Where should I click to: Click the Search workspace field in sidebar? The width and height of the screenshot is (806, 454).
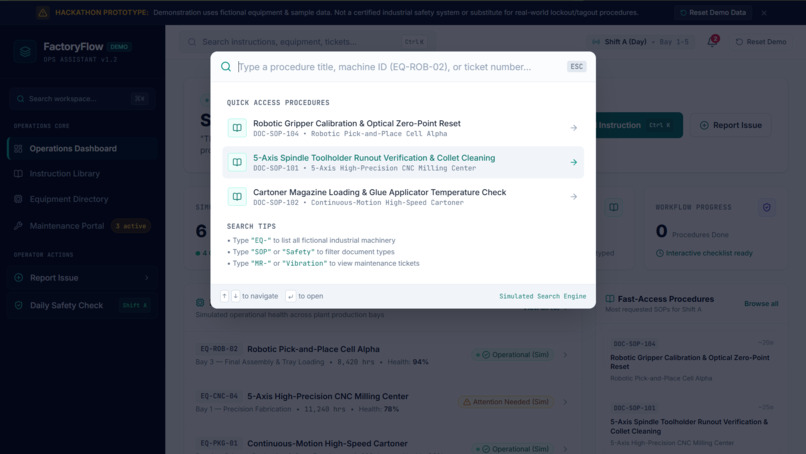[82, 99]
